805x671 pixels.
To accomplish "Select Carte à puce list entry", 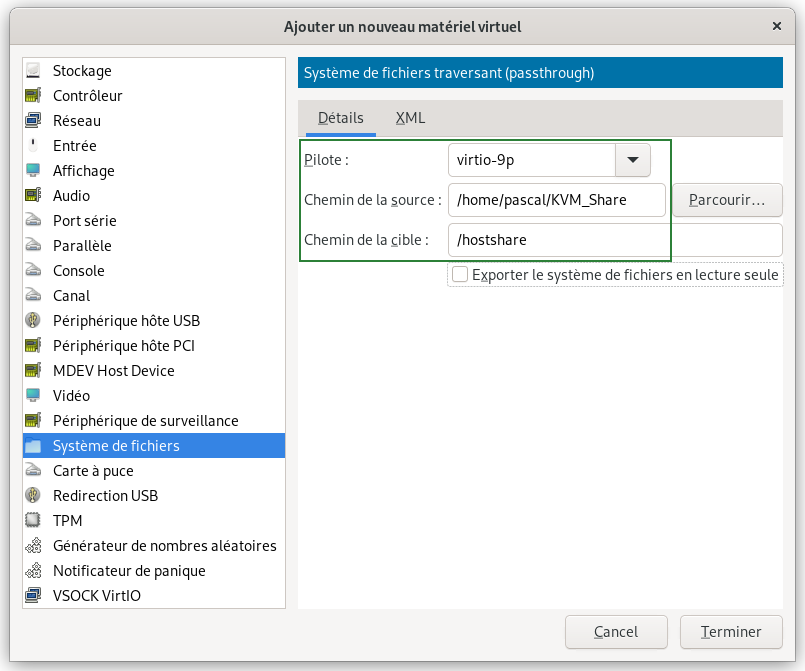I will (154, 471).
